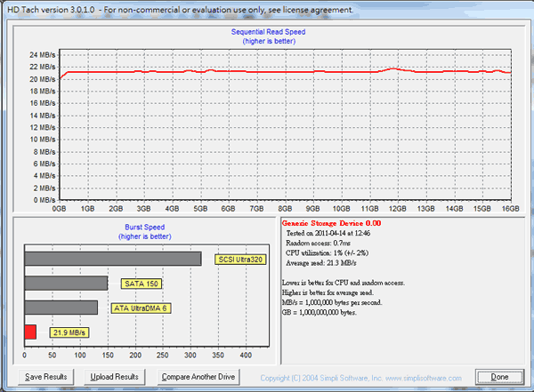This screenshot has height=392, width=534.
Task: Click the gray SCSI Ultra320 bar
Action: 113,259
